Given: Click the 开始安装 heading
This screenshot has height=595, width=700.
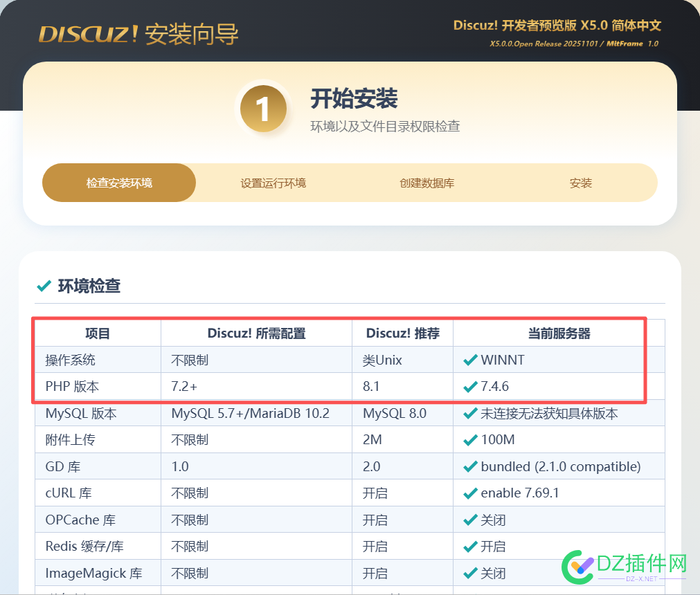Looking at the screenshot, I should [x=354, y=98].
